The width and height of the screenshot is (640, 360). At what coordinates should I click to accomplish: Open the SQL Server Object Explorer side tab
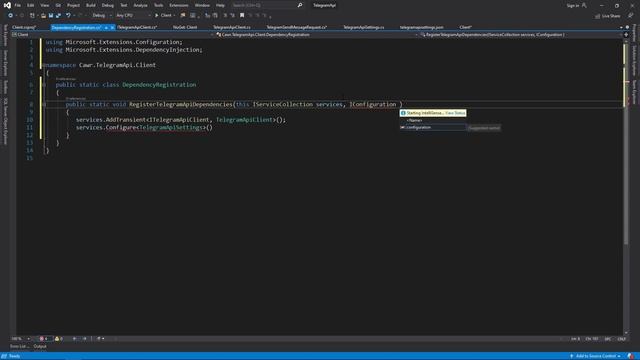pos(5,121)
